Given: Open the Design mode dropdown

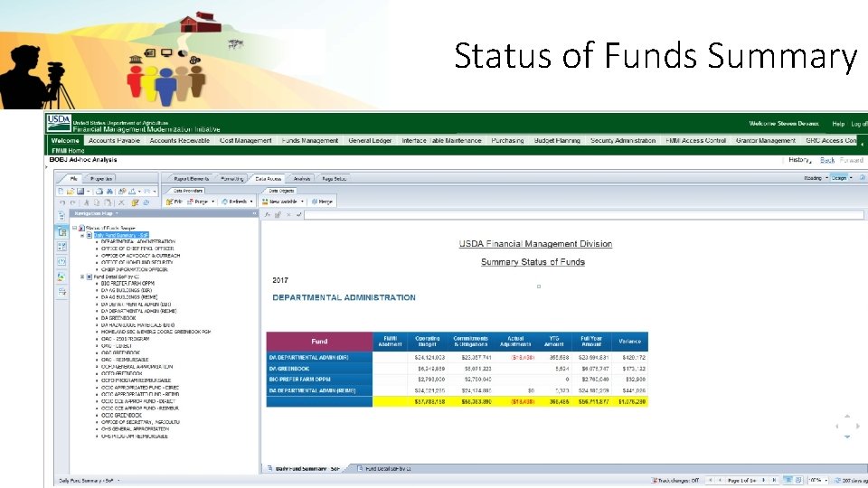Looking at the screenshot, I should (851, 178).
